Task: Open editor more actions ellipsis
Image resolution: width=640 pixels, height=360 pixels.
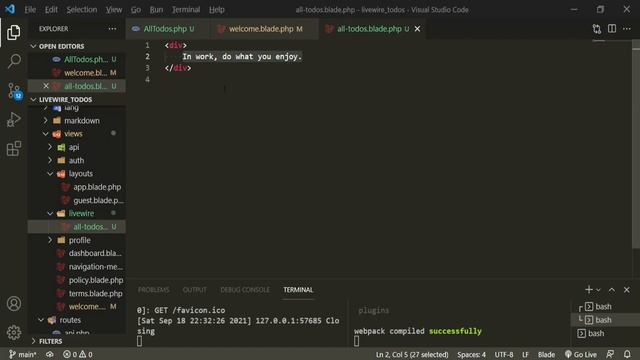Action: [627, 29]
